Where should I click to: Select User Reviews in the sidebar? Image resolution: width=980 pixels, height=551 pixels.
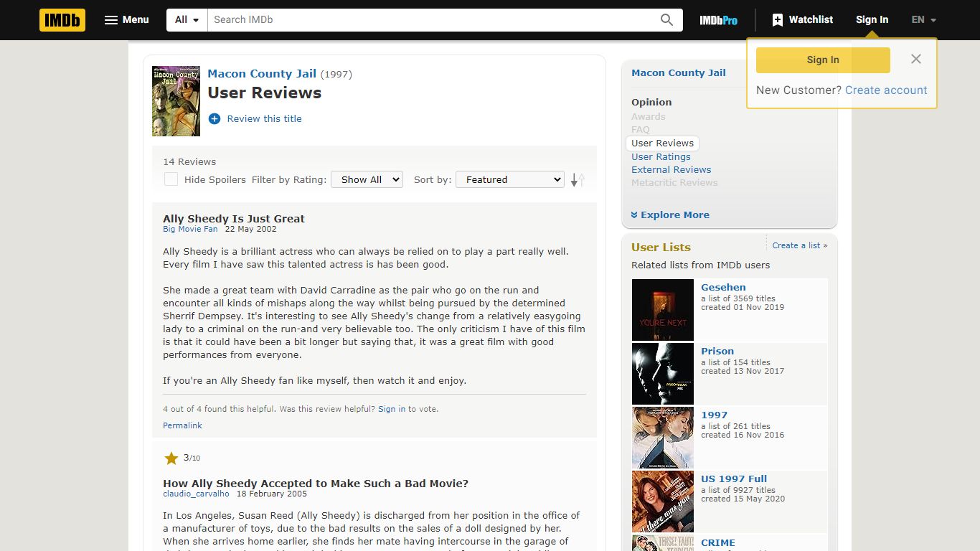[x=662, y=143]
